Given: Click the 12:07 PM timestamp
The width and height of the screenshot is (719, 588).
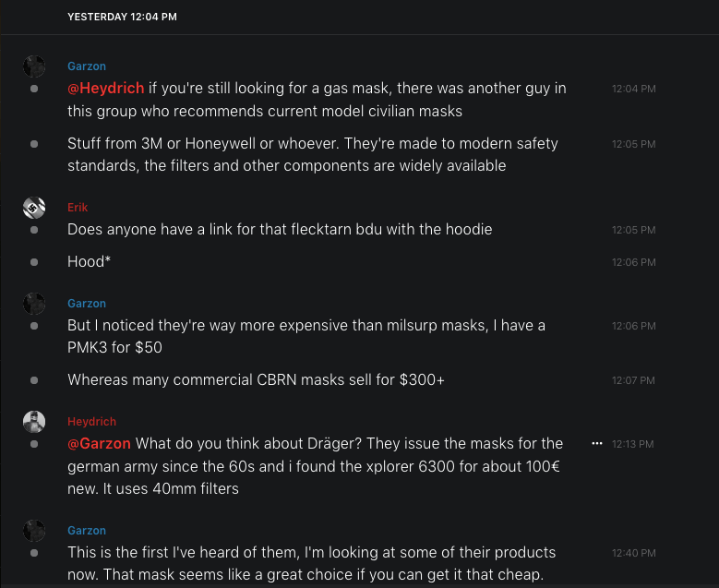Looking at the screenshot, I should coord(633,380).
